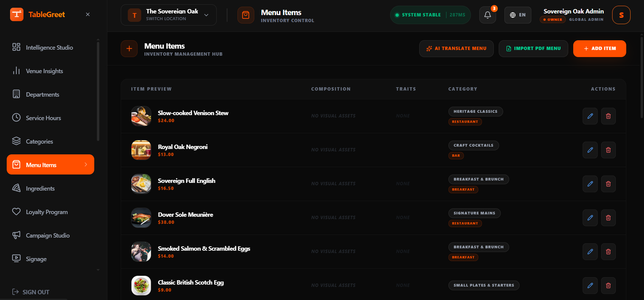Edit the Classic British Scotch Egg item
The height and width of the screenshot is (300, 644).
click(x=590, y=286)
